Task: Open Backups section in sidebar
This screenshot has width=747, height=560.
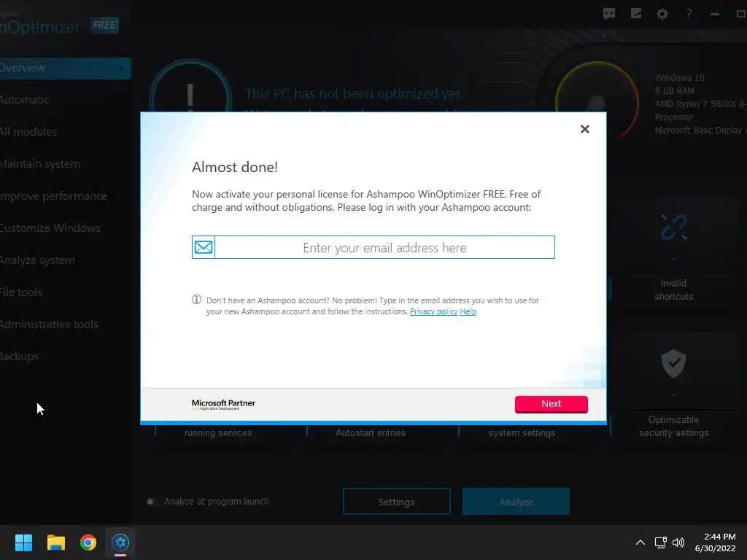Action: [x=19, y=357]
